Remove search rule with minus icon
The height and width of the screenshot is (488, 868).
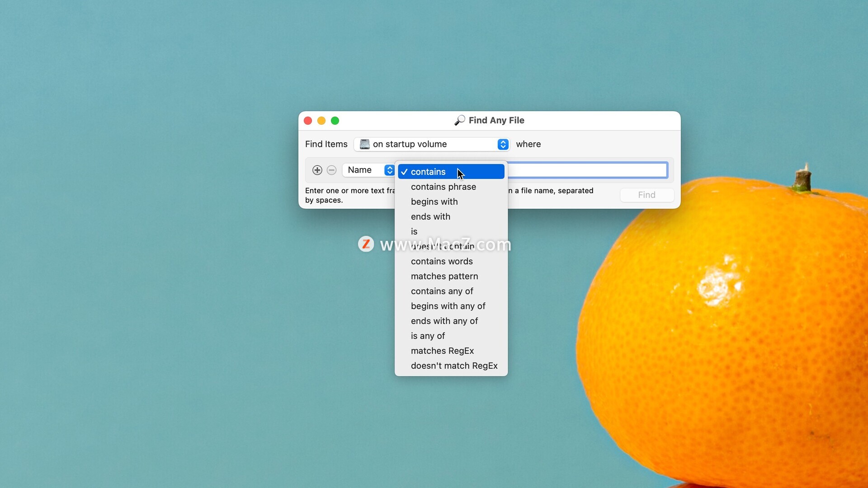click(331, 170)
